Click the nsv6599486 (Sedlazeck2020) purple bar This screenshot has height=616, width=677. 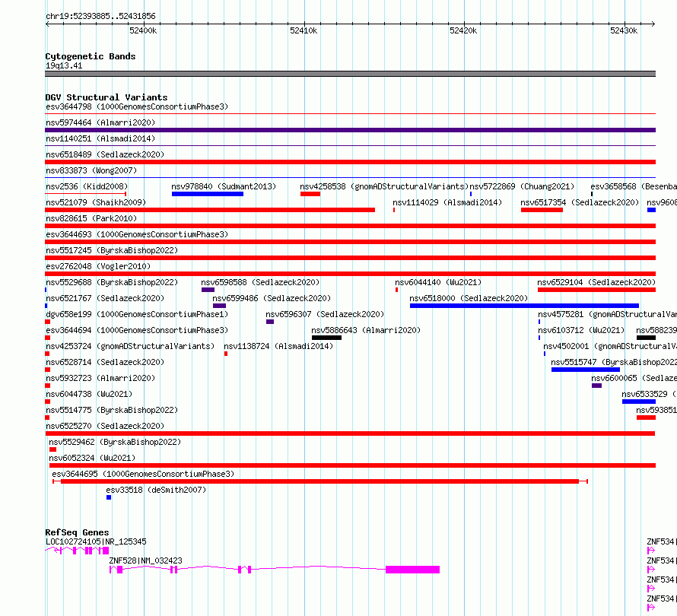(x=219, y=306)
